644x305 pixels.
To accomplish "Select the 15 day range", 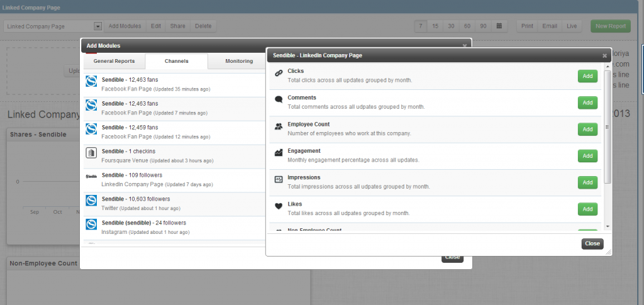I will click(435, 26).
